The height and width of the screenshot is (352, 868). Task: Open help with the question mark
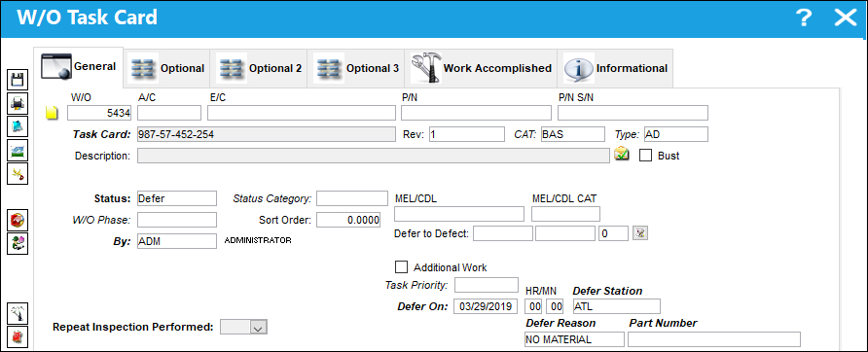[803, 18]
